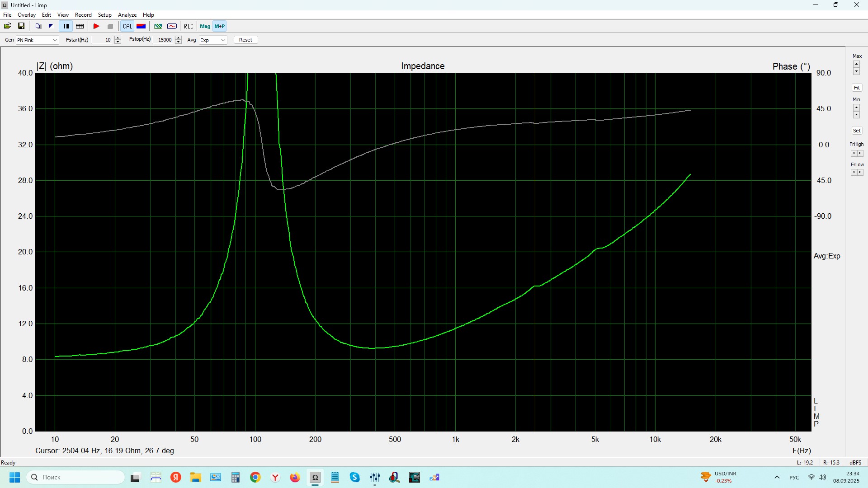Save the measurement using the floppy disk icon

[x=21, y=26]
